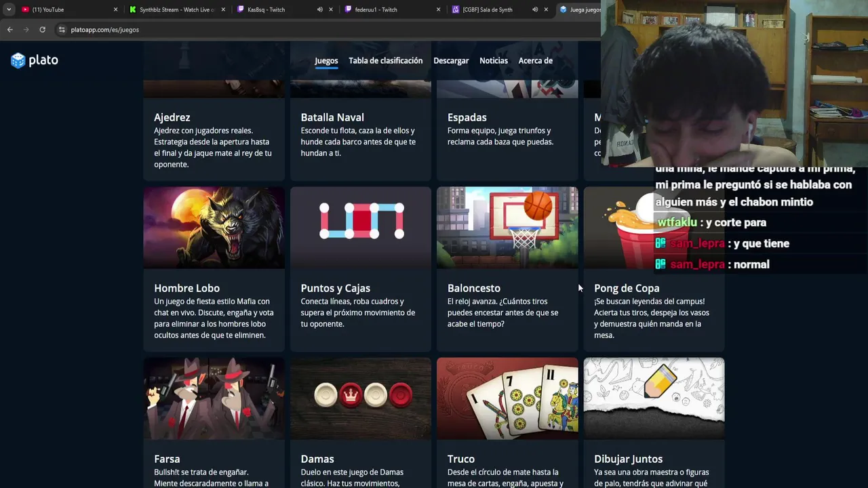Open the Acerca de nav link
The width and height of the screenshot is (868, 488).
point(536,60)
